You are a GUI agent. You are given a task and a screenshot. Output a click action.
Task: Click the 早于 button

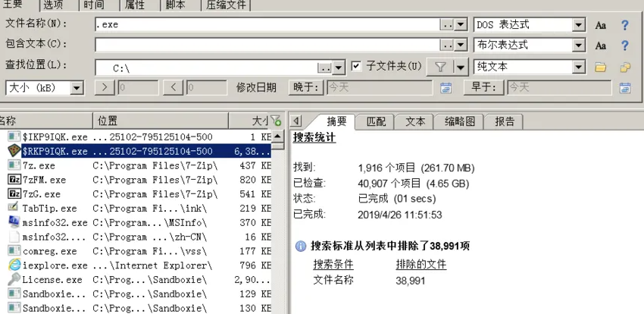click(x=484, y=87)
